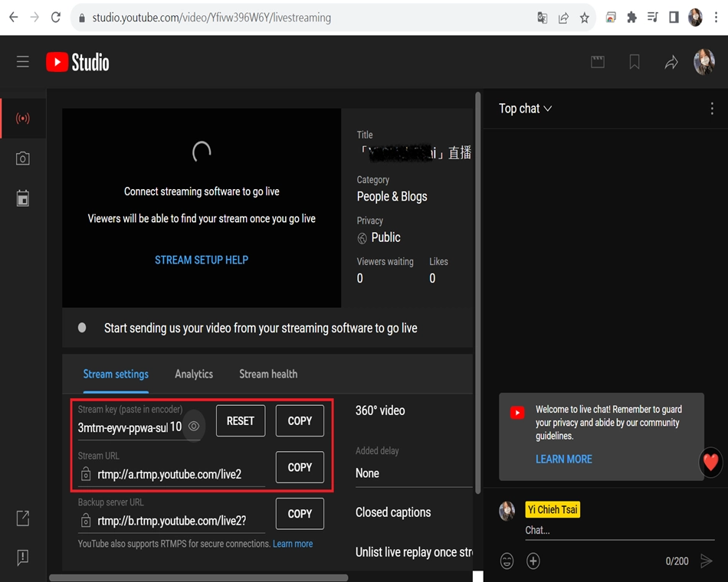Screen dimensions: 728x582
Task: Click the YouTube Studio logo
Action: click(x=77, y=62)
